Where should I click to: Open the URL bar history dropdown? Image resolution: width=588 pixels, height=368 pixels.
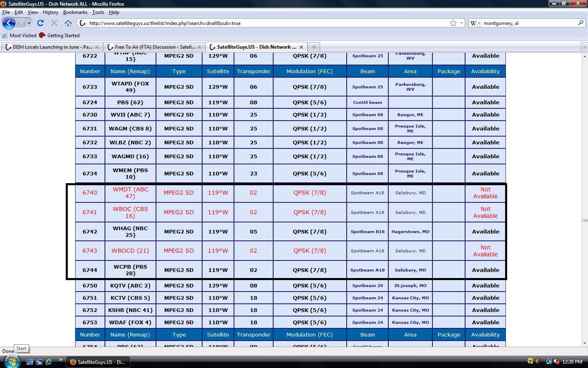click(x=461, y=23)
